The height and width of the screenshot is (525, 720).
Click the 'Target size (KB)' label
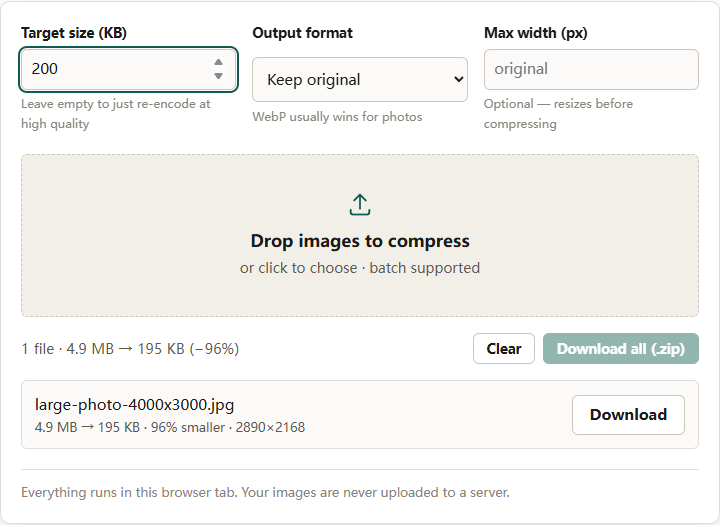tap(74, 33)
